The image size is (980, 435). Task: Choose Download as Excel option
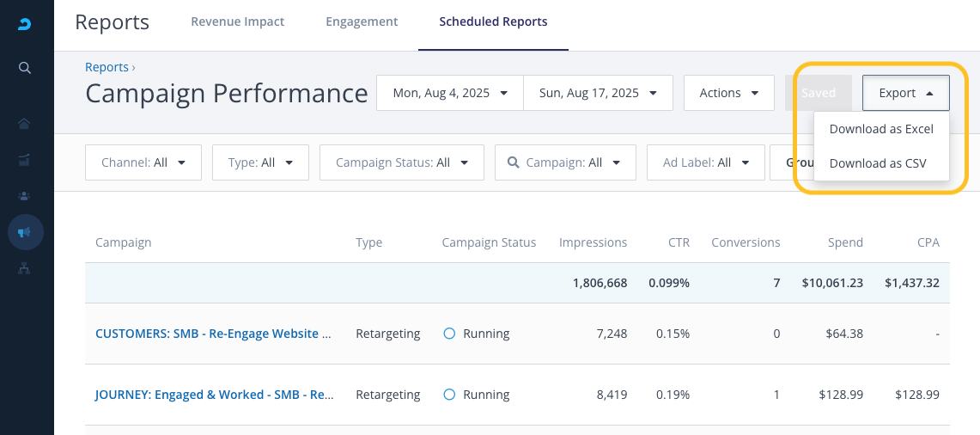(881, 130)
